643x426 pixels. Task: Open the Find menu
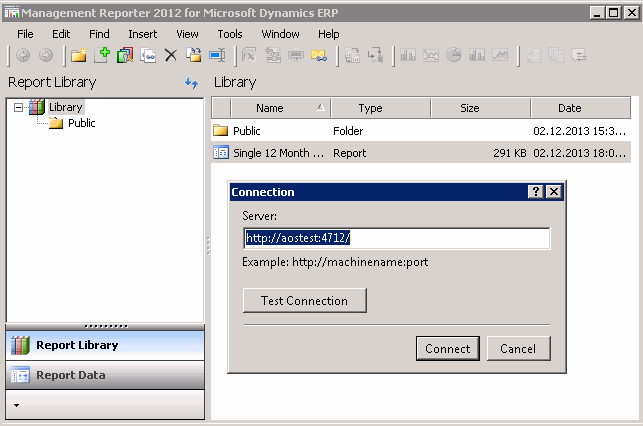point(99,34)
